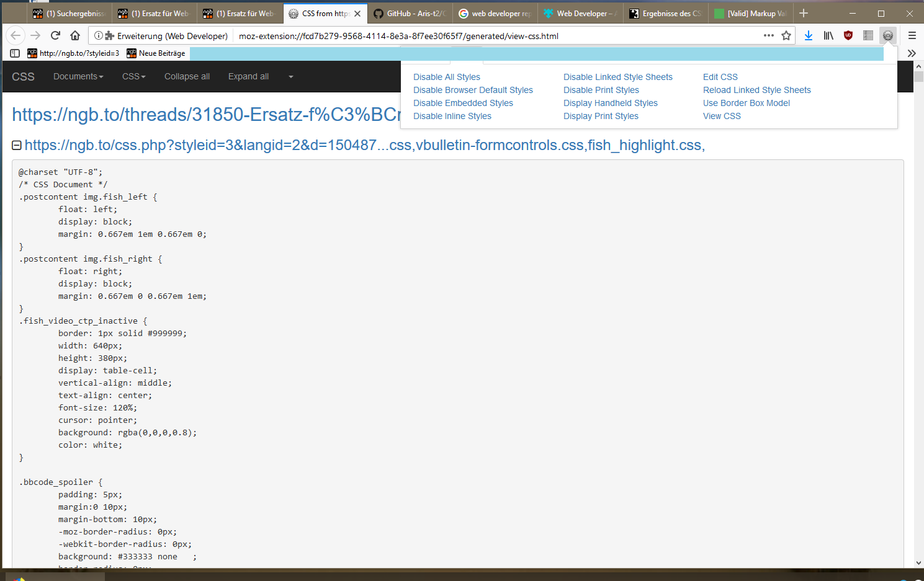Open the caret dropdown after Expand all
Viewport: 924px width, 581px height.
[290, 77]
